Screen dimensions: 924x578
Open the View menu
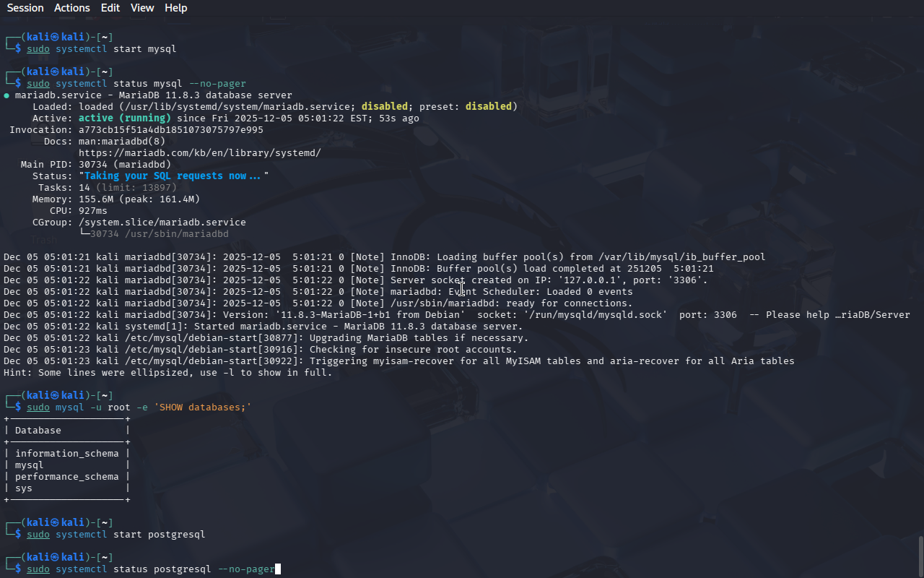click(x=142, y=8)
